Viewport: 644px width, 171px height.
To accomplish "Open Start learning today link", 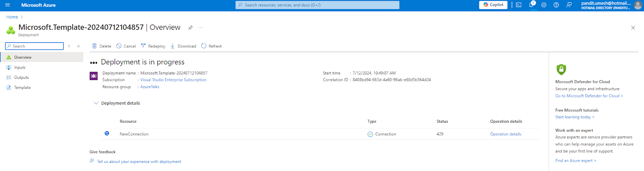I will [x=574, y=117].
